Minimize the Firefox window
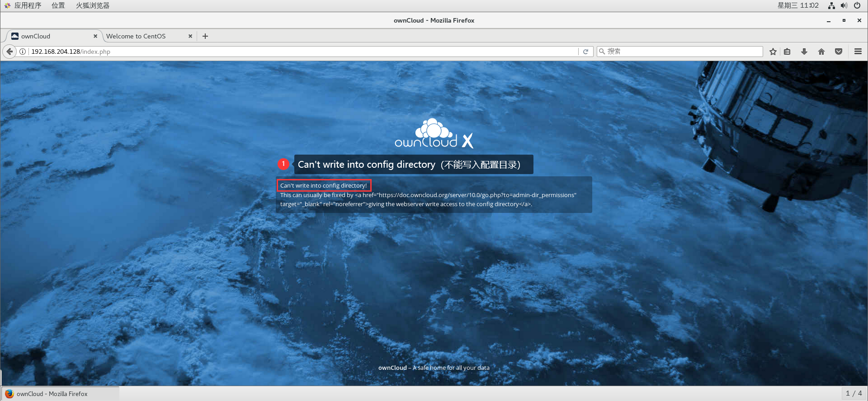Viewport: 868px width, 401px height. pyautogui.click(x=829, y=20)
